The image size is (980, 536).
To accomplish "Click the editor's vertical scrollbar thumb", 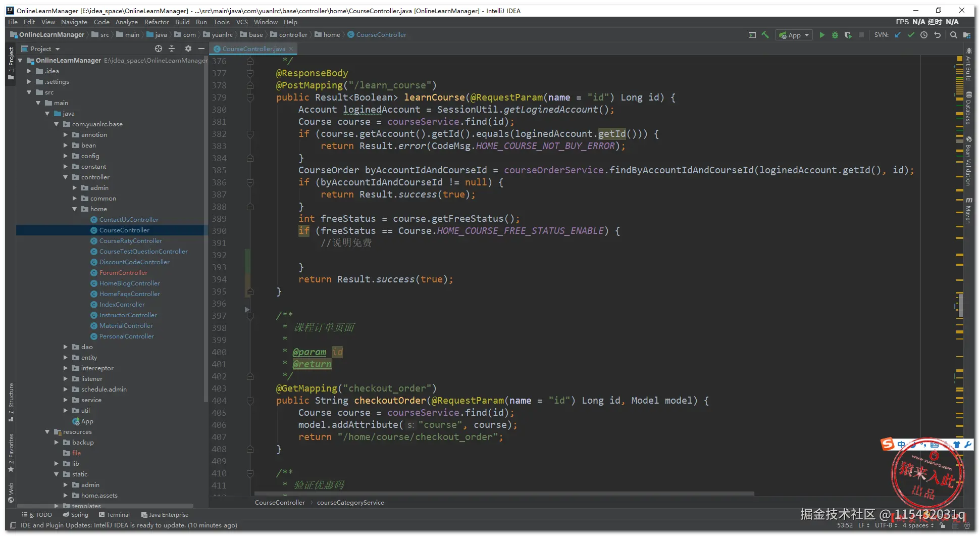I will click(x=960, y=305).
